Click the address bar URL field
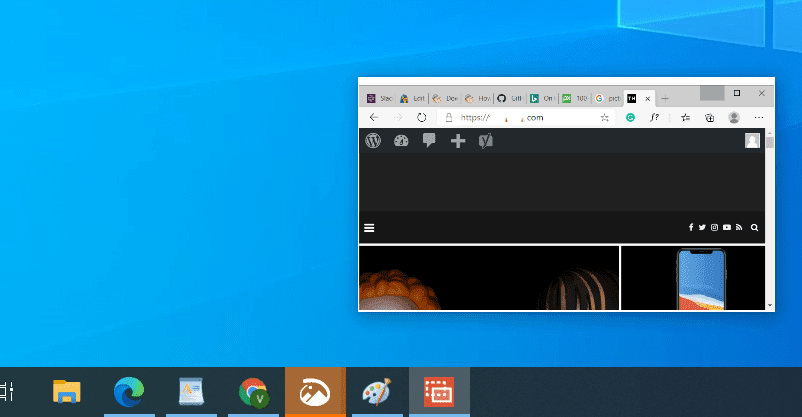Viewport: 802px width, 417px height. pos(520,117)
